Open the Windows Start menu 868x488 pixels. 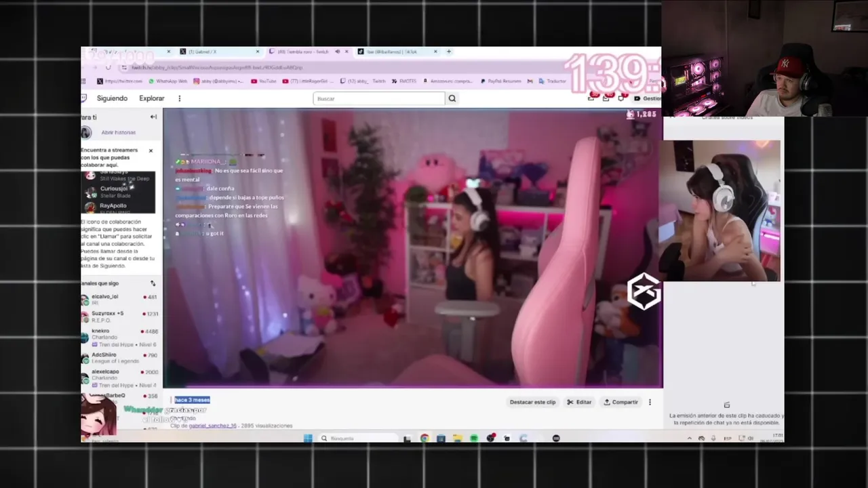(308, 439)
